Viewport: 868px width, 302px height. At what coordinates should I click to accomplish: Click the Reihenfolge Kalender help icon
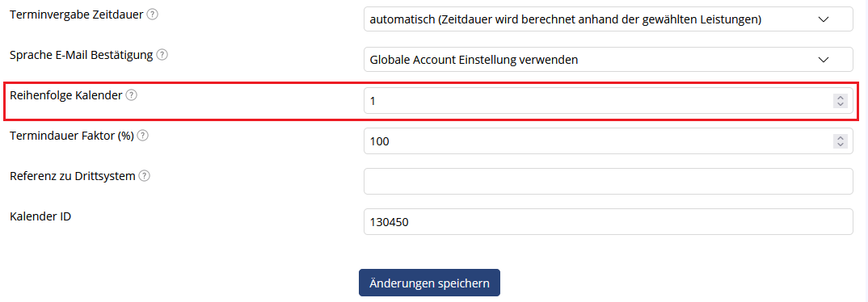tap(131, 95)
